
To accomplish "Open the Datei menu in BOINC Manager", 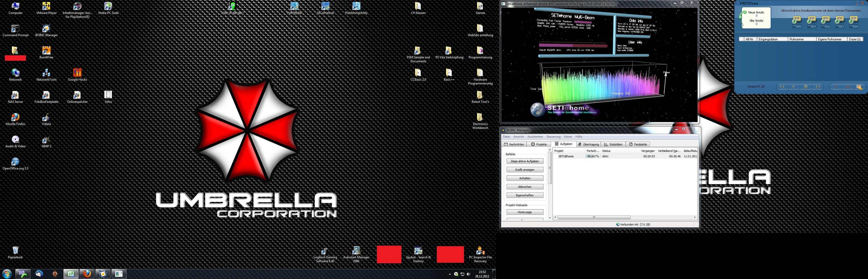I will pyautogui.click(x=506, y=137).
